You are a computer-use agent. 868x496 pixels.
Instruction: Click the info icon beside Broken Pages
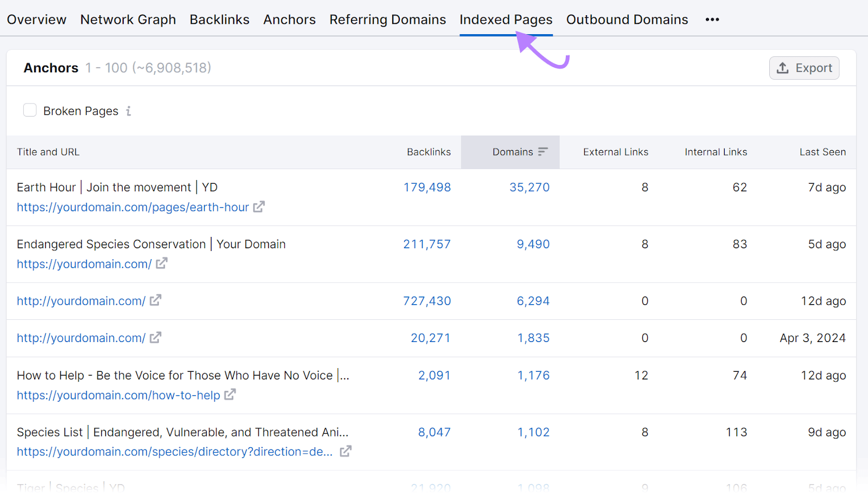coord(129,111)
